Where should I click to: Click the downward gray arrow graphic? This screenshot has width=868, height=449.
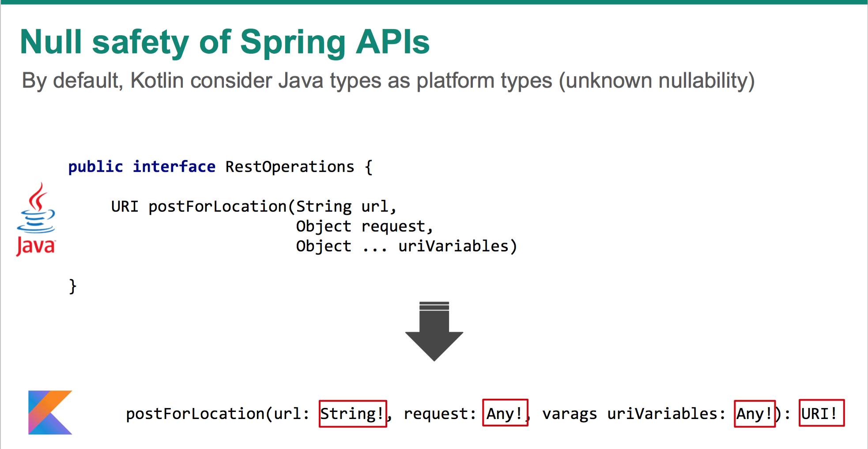pyautogui.click(x=434, y=331)
